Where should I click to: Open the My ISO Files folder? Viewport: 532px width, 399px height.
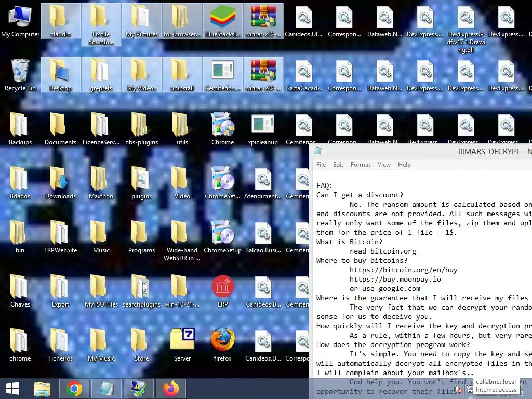[x=101, y=291]
